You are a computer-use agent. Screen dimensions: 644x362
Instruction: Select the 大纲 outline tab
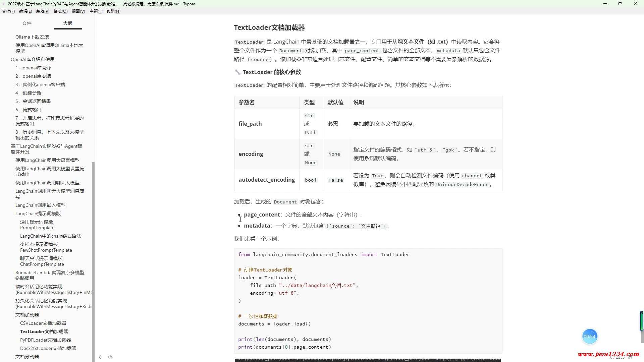(68, 23)
